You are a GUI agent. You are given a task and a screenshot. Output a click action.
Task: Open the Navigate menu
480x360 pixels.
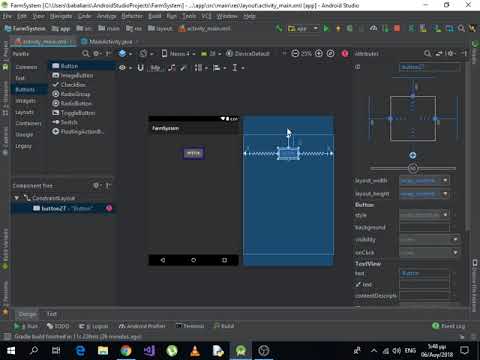pos(61,16)
